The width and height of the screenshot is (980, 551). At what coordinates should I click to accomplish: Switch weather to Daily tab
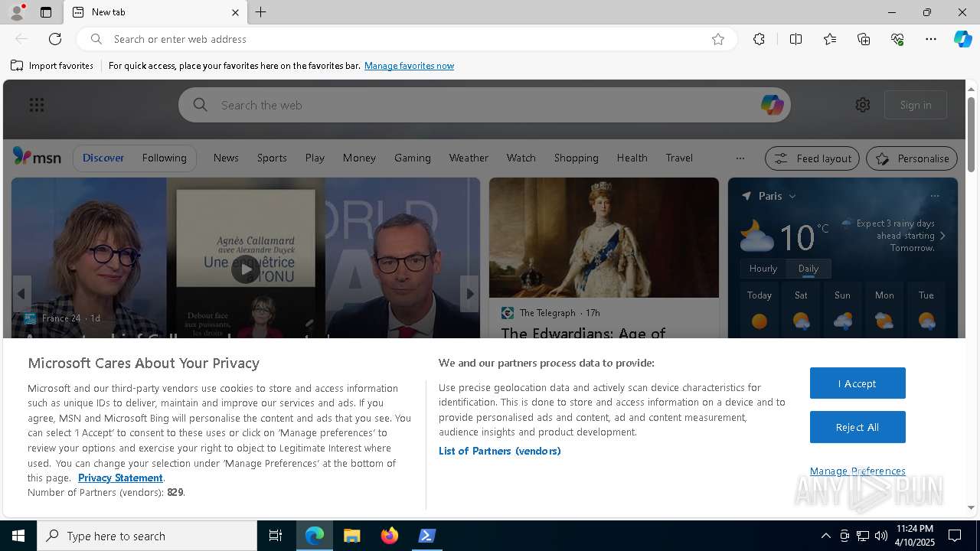pos(808,269)
